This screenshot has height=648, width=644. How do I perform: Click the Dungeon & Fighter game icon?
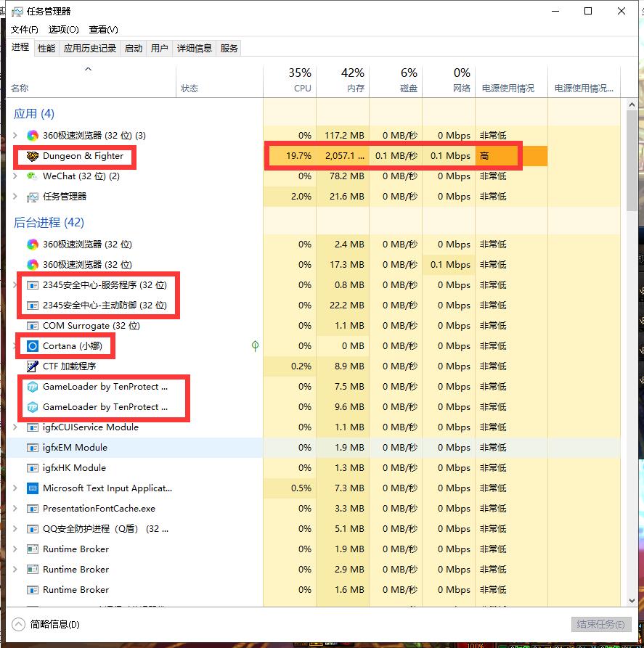click(32, 156)
